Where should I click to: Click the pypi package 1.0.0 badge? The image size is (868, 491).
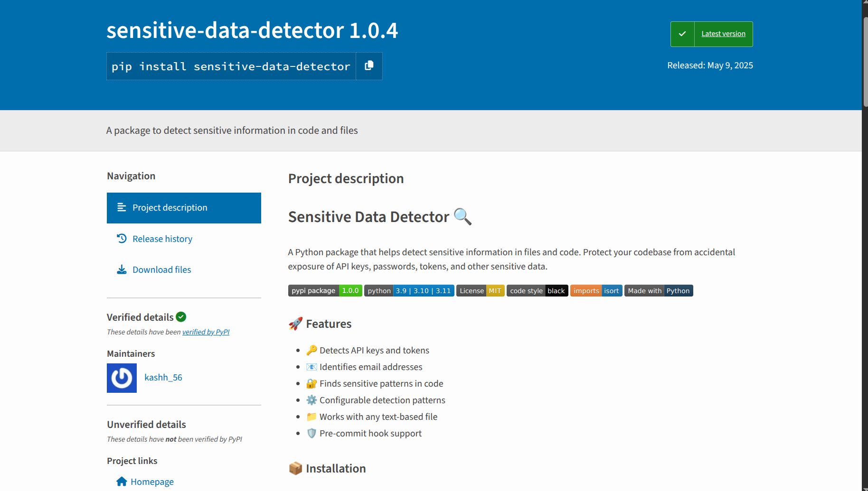coord(325,291)
